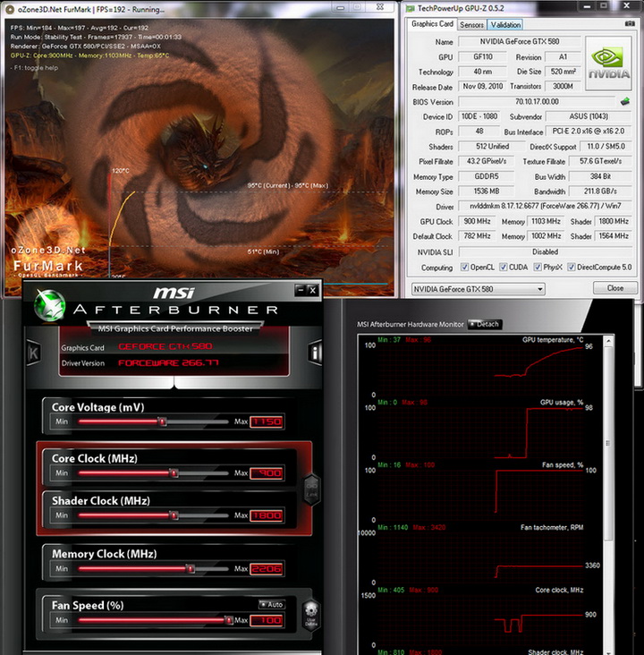Click the MSI Afterburner dragon logo
This screenshot has width=644, height=655.
[x=50, y=305]
